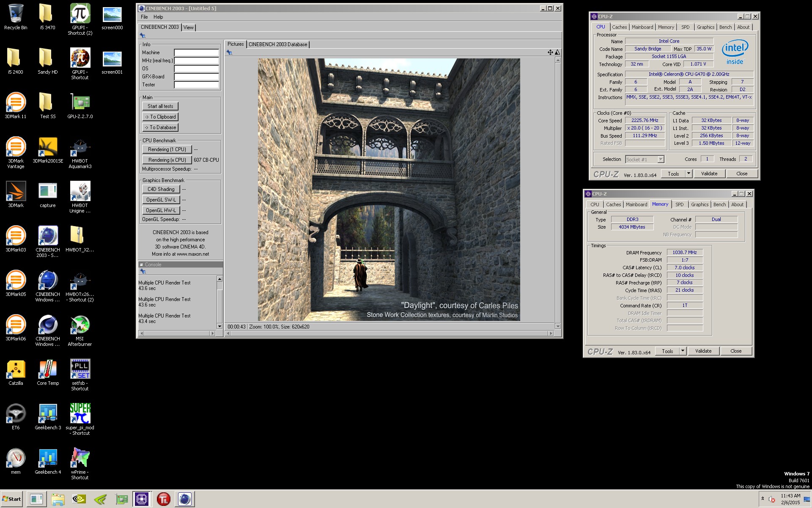Launch GPUPI Shortcut (2) icon
Image resolution: width=812 pixels, height=508 pixels.
[80, 19]
